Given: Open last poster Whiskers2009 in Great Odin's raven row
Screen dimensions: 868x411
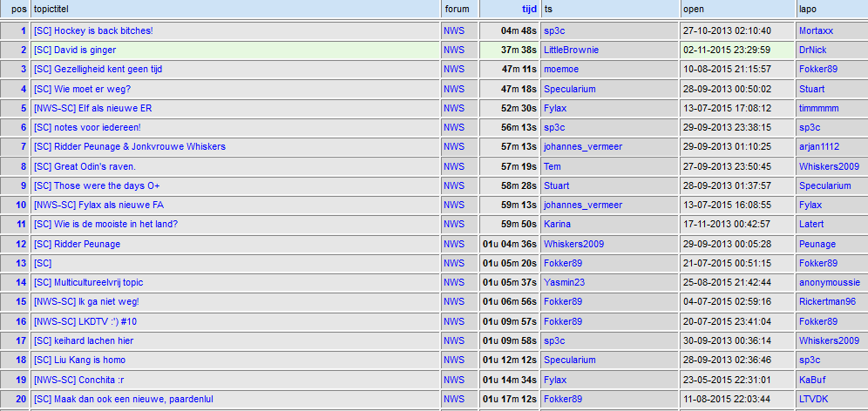Looking at the screenshot, I should [830, 166].
